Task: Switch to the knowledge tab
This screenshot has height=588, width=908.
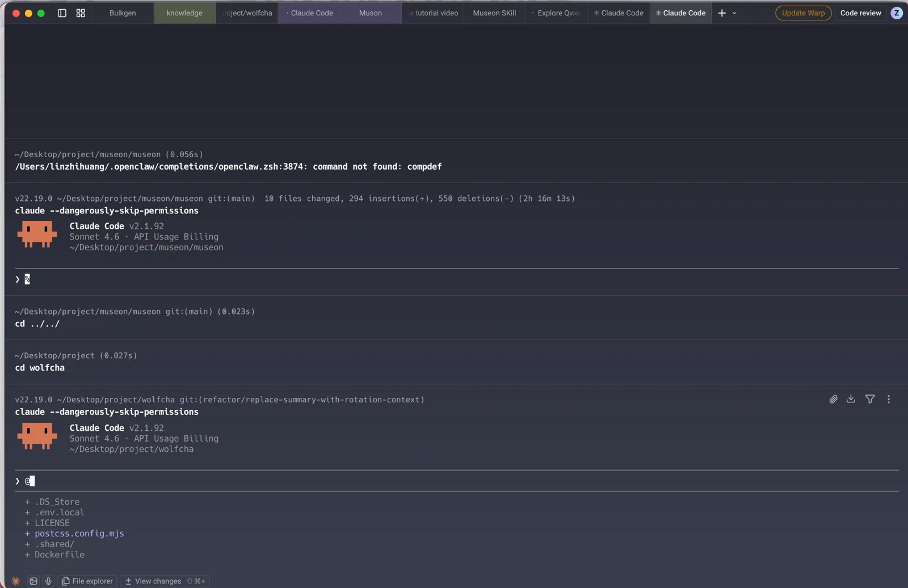Action: (184, 13)
